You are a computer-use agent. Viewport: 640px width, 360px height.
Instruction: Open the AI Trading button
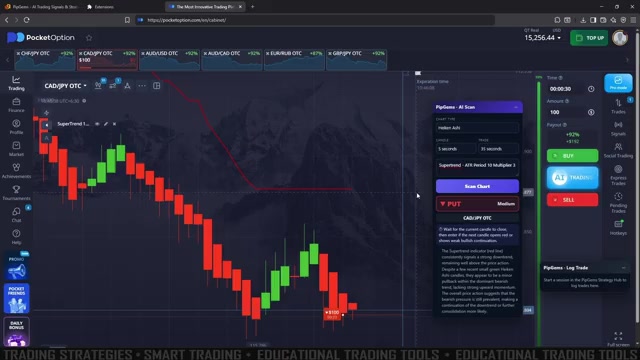(x=572, y=178)
